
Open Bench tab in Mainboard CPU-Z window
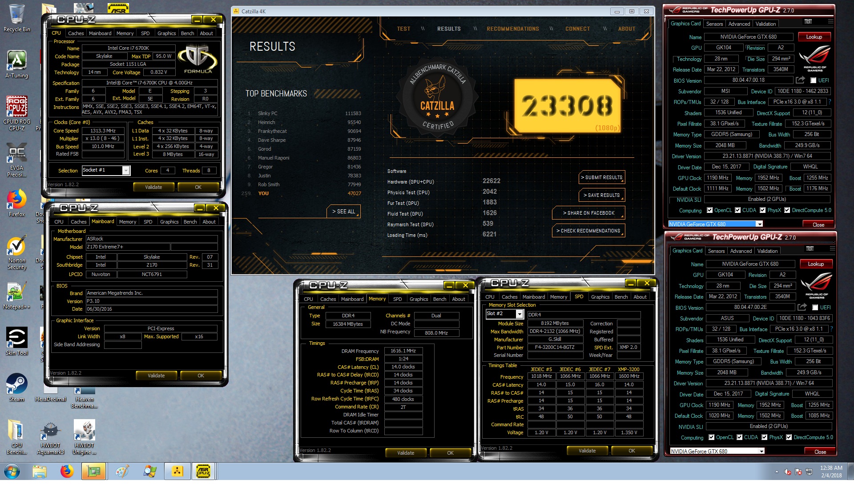coord(190,222)
